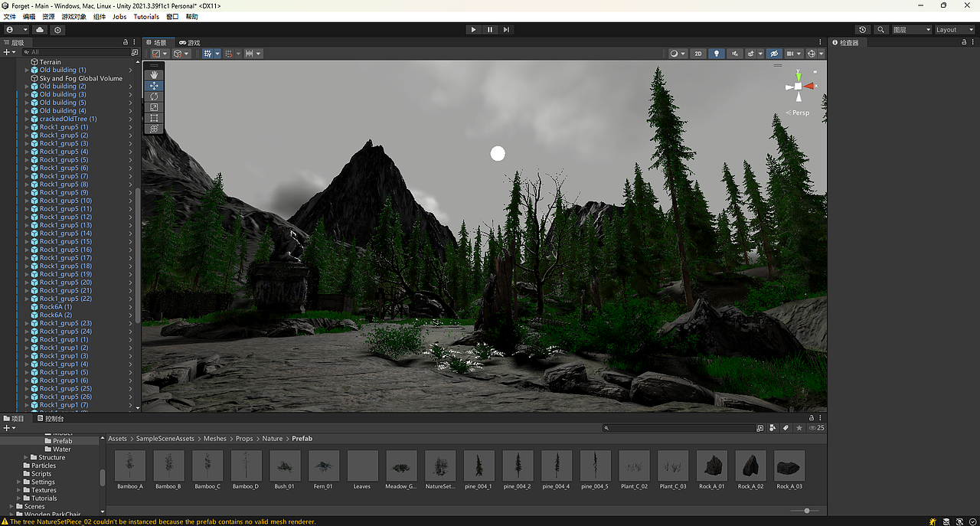Screen dimensions: 980x526
Task: Select the combined Transform tool
Action: point(154,129)
